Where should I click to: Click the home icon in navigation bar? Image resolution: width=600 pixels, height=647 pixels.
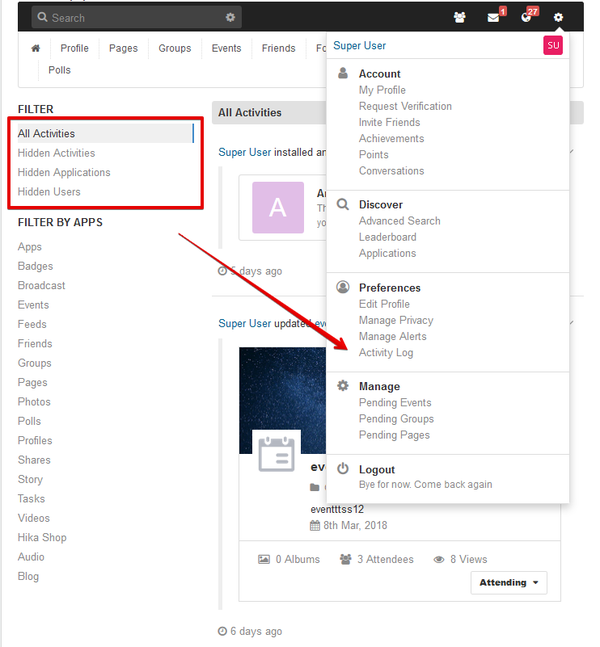pyautogui.click(x=35, y=48)
